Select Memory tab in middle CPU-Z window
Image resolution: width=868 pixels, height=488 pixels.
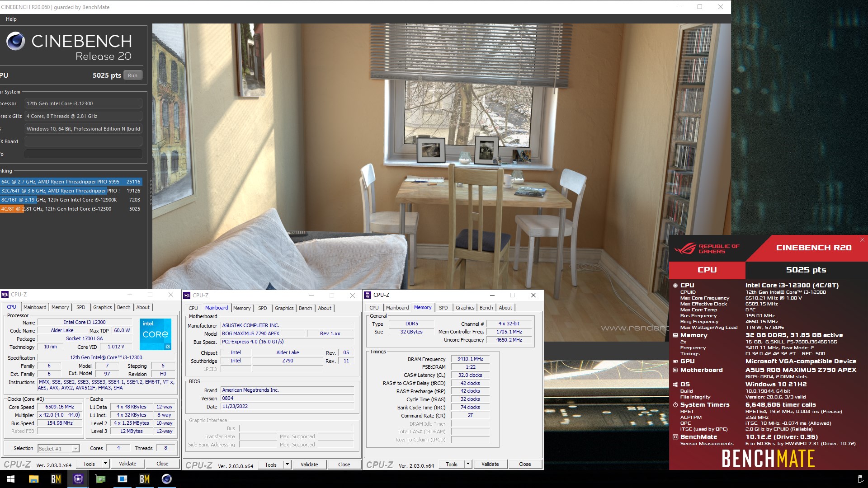click(x=242, y=308)
